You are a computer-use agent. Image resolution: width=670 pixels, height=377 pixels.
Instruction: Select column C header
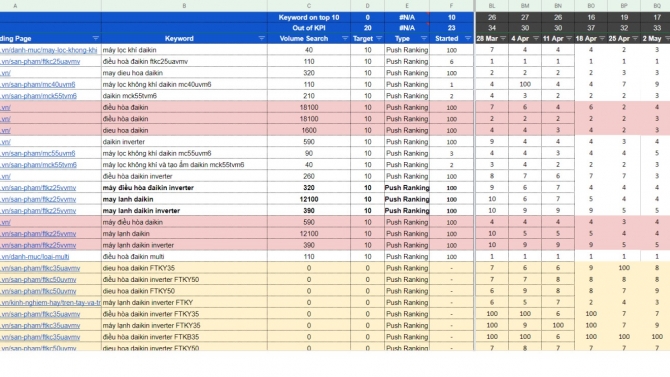(x=309, y=6)
